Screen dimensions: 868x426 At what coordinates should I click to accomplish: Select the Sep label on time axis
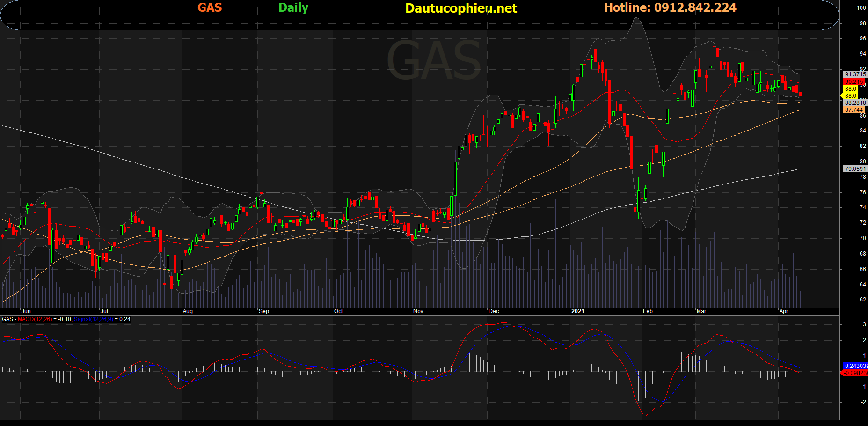(264, 311)
